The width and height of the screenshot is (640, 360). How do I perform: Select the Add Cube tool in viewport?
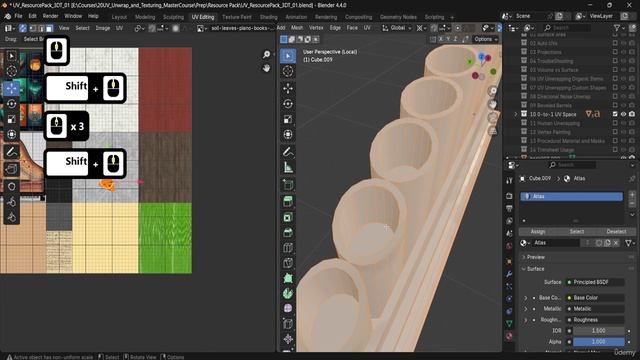point(288,185)
